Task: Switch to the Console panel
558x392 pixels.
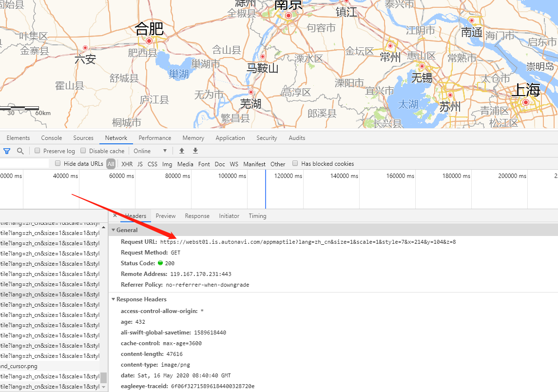Action: click(51, 138)
